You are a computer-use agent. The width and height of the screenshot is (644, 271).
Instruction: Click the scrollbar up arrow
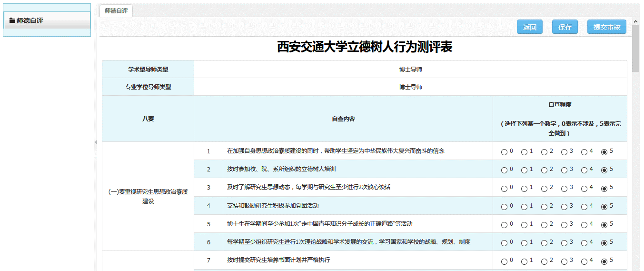(x=635, y=20)
